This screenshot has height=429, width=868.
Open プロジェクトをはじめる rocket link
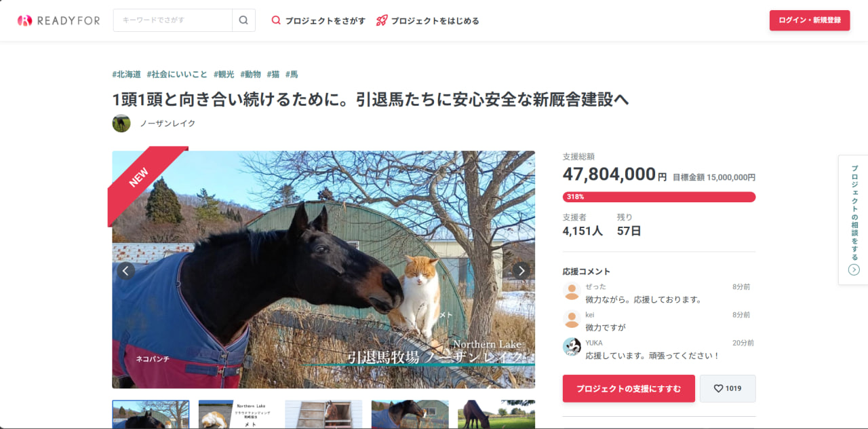pyautogui.click(x=427, y=21)
